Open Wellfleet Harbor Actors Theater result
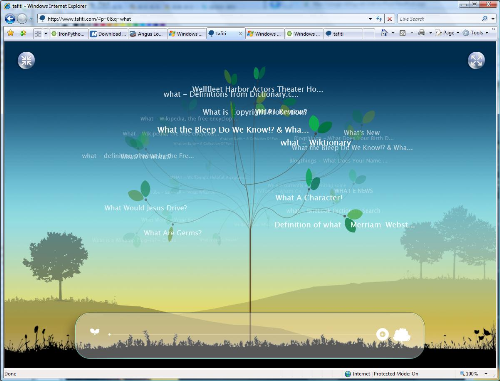Image resolution: width=500 pixels, height=381 pixels. pyautogui.click(x=257, y=89)
